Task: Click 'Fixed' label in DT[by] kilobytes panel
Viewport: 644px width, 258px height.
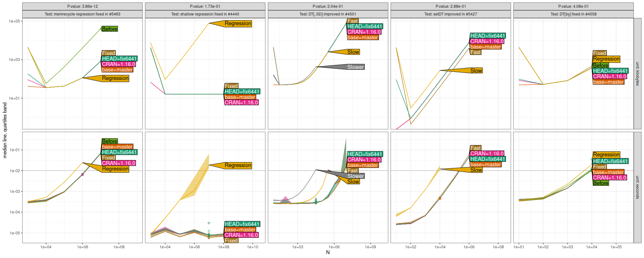Action: click(x=600, y=53)
